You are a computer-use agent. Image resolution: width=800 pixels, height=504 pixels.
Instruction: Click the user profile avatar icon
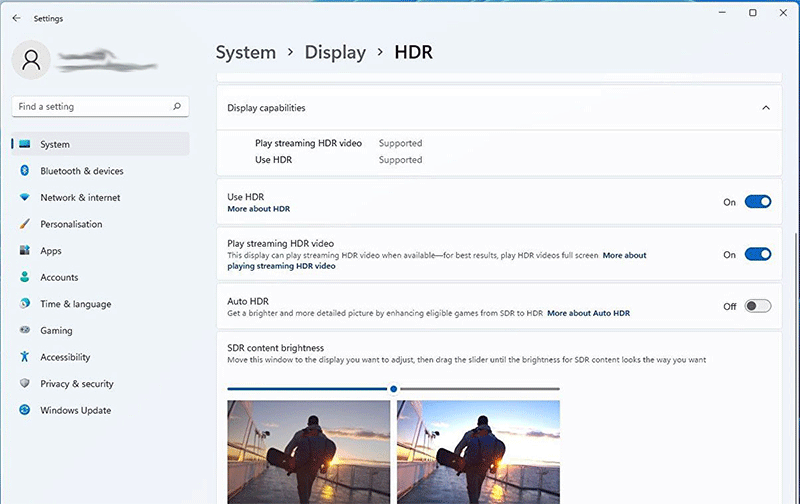tap(31, 60)
